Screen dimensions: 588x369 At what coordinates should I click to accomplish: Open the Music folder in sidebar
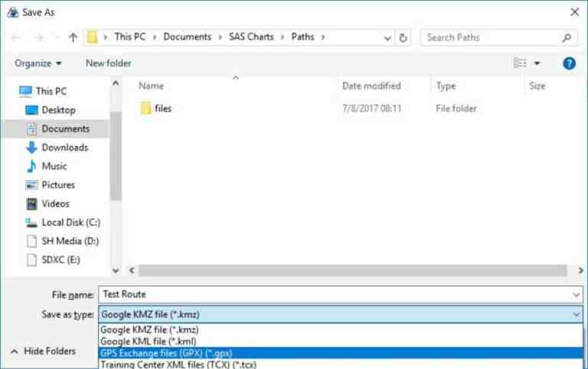pos(54,166)
